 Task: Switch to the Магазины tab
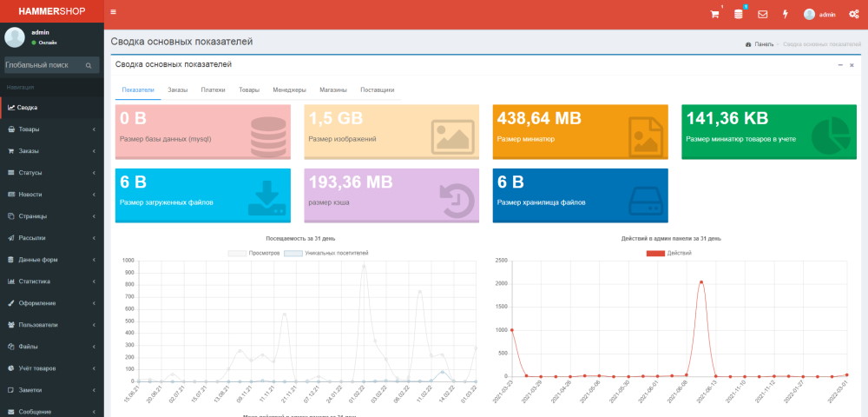tap(333, 89)
